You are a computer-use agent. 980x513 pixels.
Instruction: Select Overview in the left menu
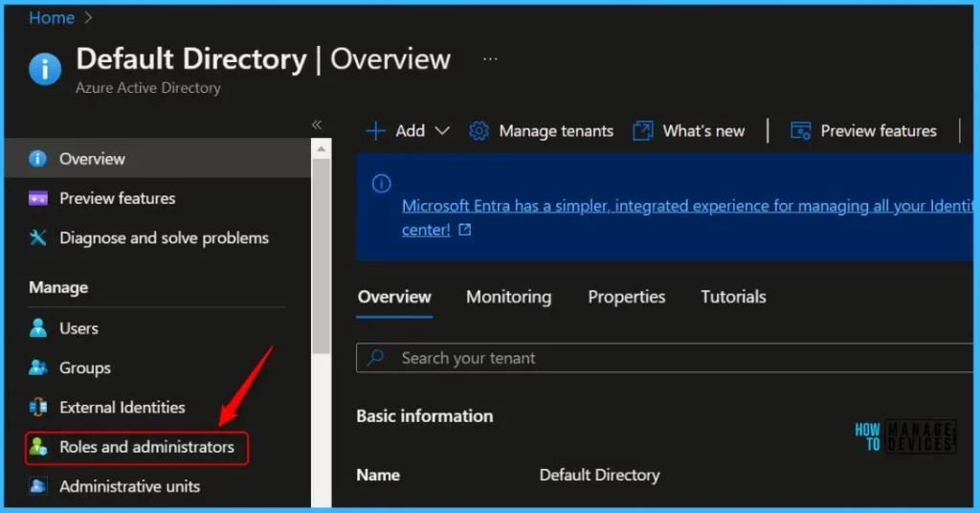pyautogui.click(x=158, y=159)
